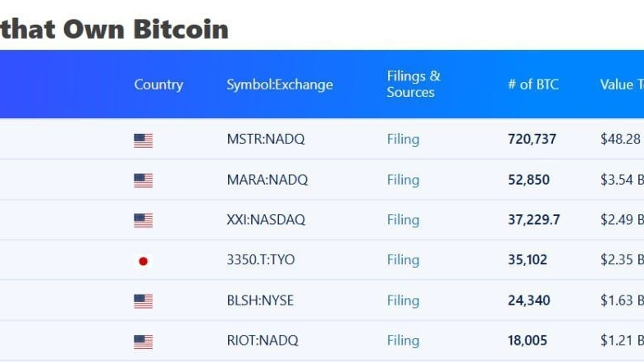The height and width of the screenshot is (362, 644).
Task: Select the 720,737 BTC amount cell
Action: coord(532,139)
